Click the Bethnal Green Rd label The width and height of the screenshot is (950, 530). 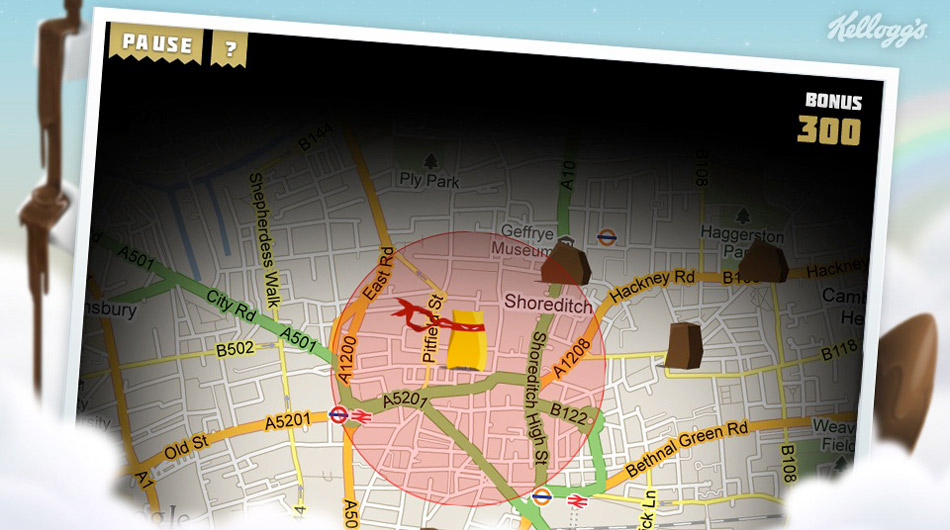point(687,448)
